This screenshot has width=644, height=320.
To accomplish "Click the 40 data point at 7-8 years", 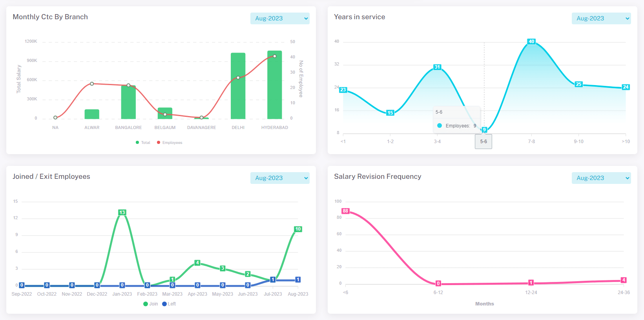I will pos(531,42).
